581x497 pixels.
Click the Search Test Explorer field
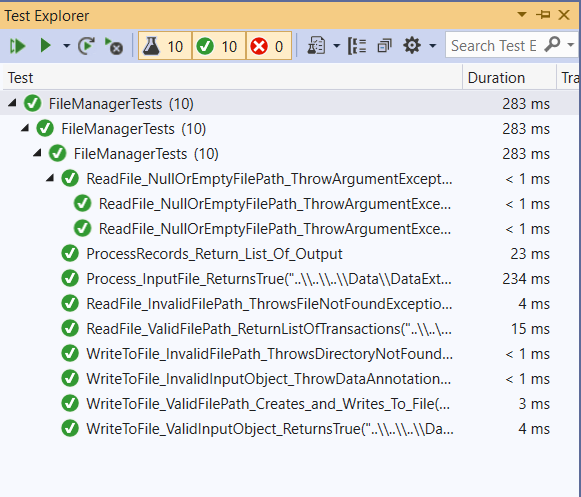(x=495, y=46)
